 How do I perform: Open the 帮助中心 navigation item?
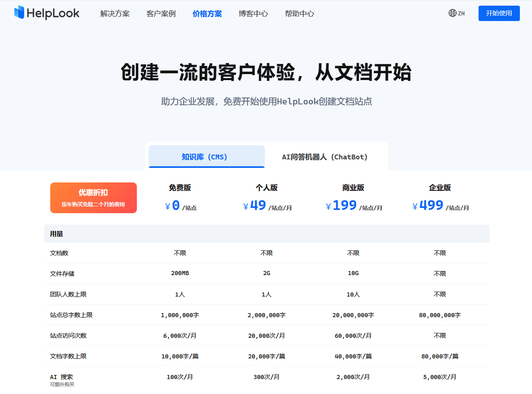[x=299, y=13]
